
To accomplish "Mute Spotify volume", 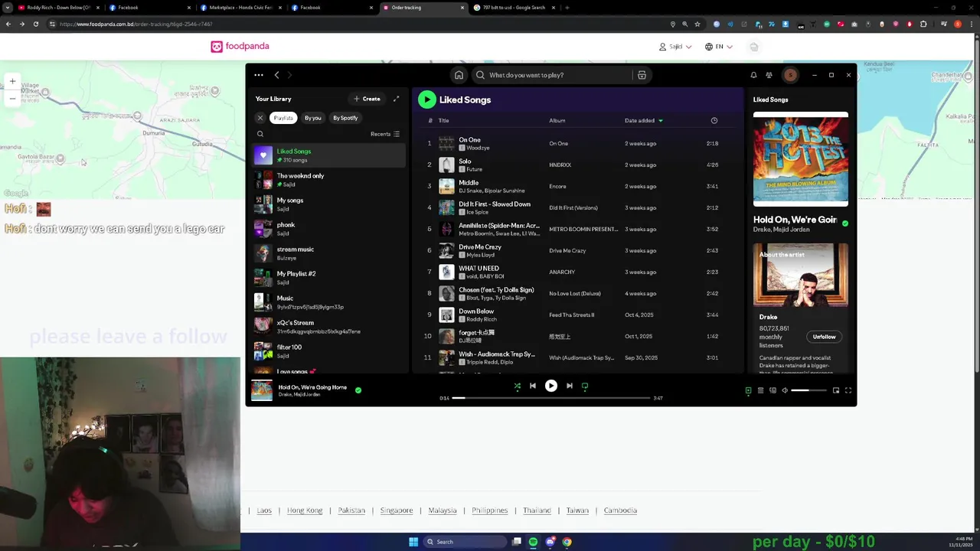I will (x=785, y=390).
